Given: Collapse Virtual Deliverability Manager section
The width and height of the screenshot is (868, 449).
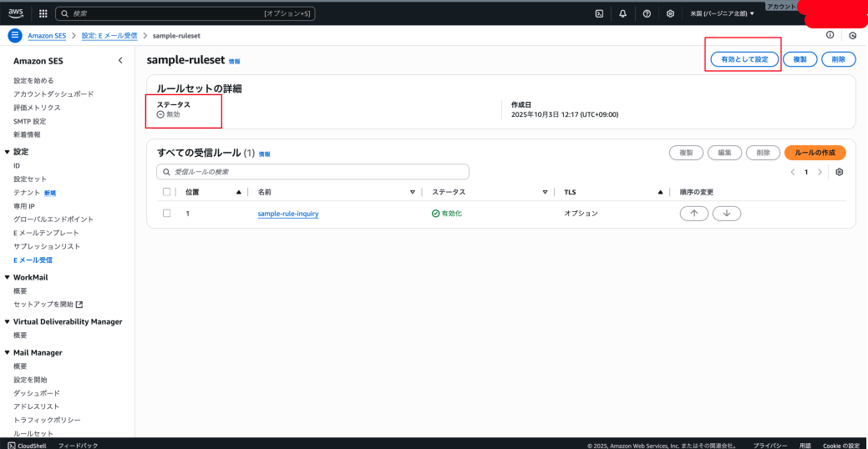Looking at the screenshot, I should click(7, 321).
